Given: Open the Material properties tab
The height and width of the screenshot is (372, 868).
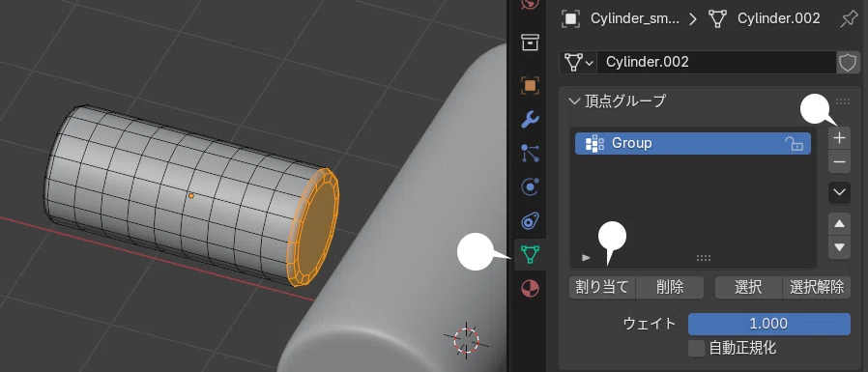Looking at the screenshot, I should (531, 288).
